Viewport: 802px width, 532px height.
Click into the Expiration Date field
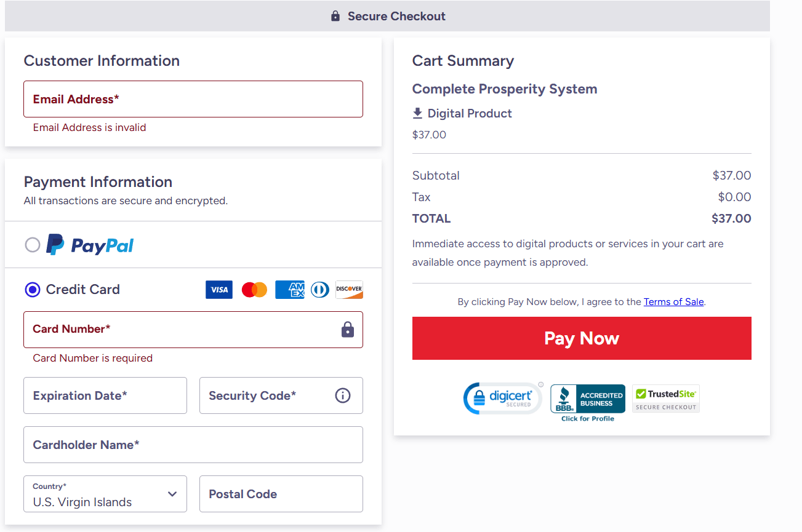coord(105,395)
